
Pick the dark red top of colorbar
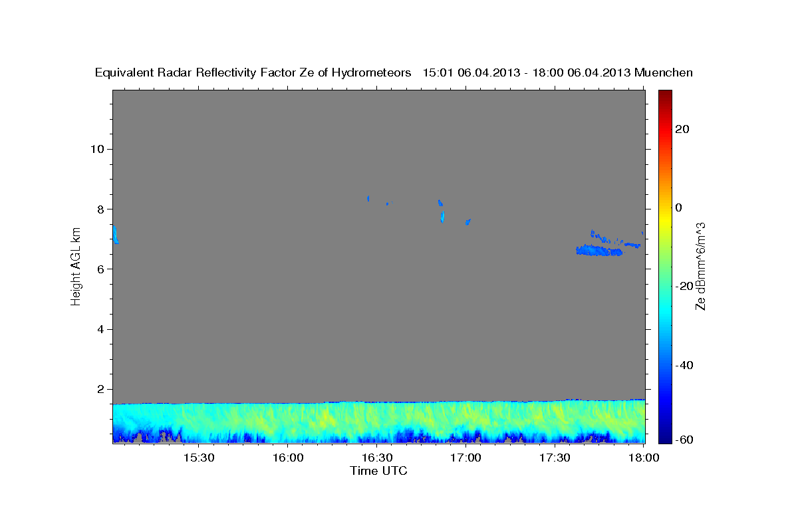(x=664, y=94)
